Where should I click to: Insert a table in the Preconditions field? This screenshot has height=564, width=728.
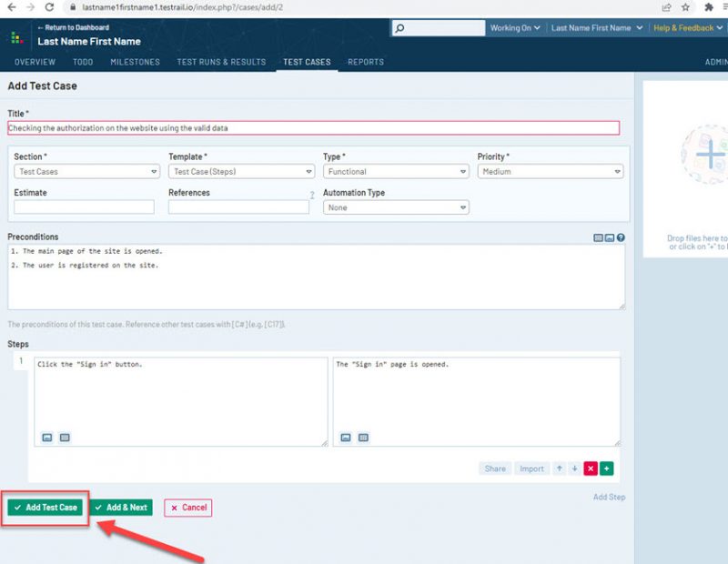(x=598, y=237)
